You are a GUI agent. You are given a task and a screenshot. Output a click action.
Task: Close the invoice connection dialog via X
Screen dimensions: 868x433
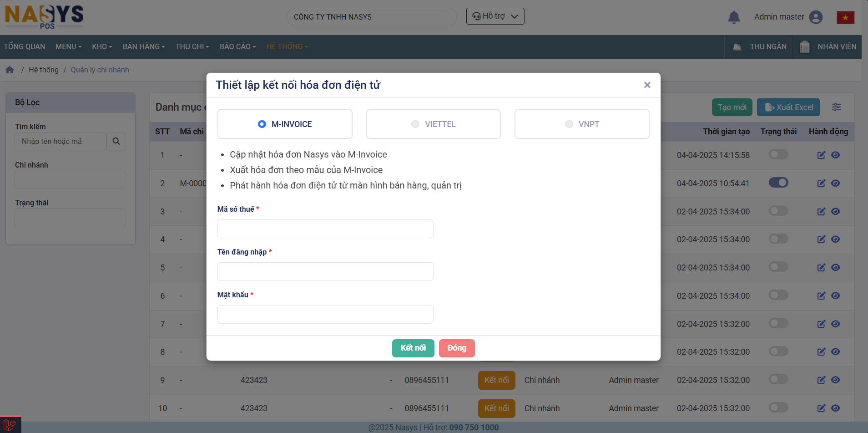tap(647, 85)
